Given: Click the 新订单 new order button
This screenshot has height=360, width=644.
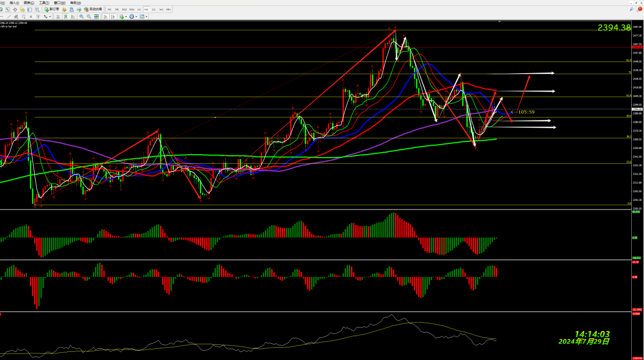Looking at the screenshot, I should tap(51, 9).
